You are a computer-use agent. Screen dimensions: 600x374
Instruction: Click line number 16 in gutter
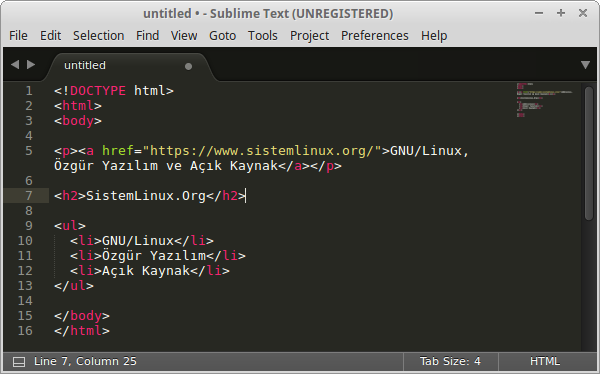coord(25,331)
